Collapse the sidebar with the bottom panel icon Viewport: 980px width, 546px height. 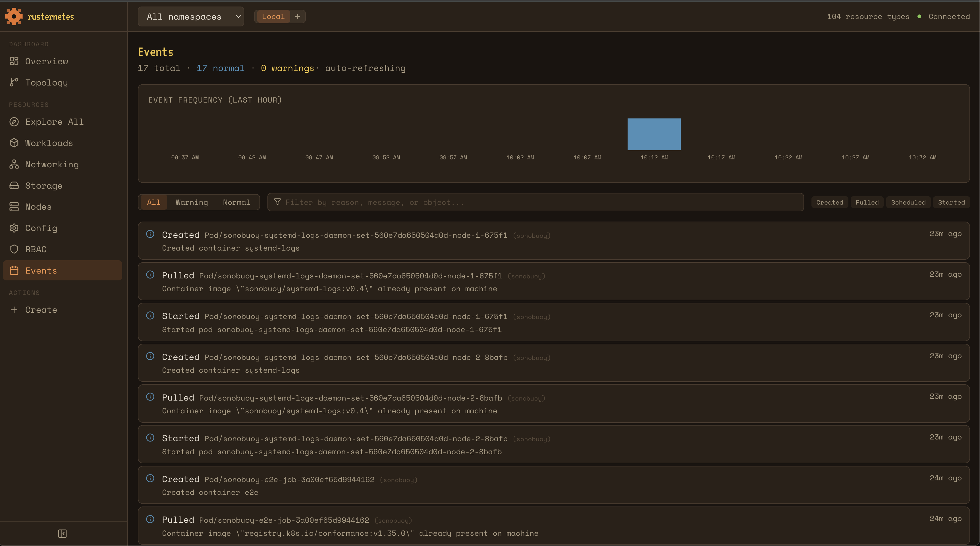point(63,534)
